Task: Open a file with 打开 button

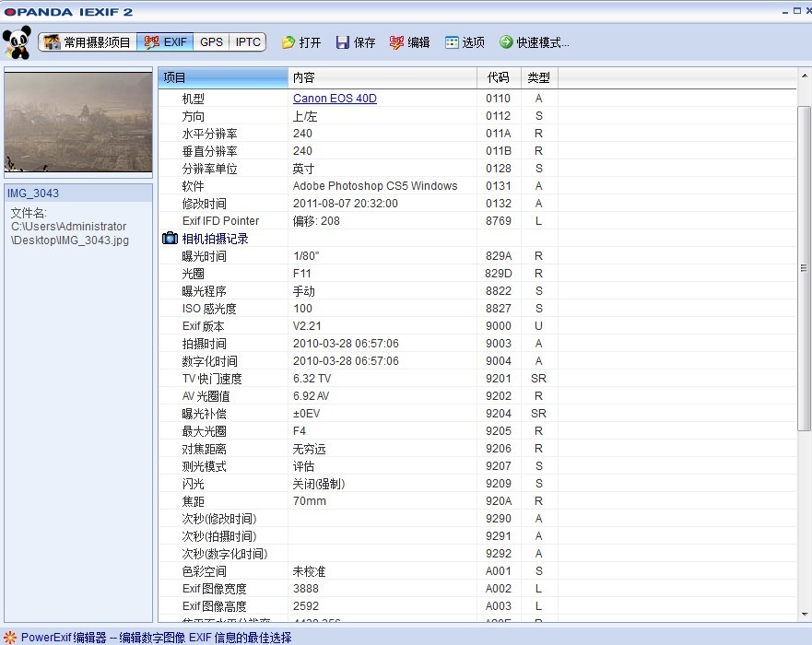Action: point(301,42)
